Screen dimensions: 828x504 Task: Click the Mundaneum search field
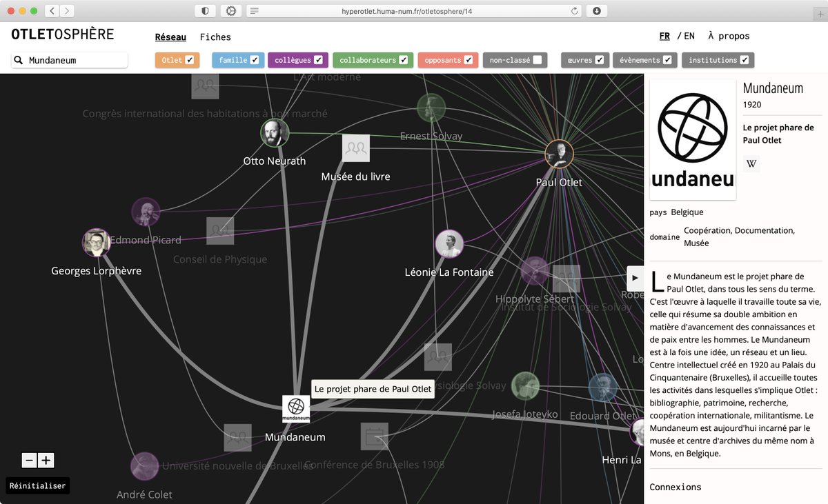click(x=70, y=61)
